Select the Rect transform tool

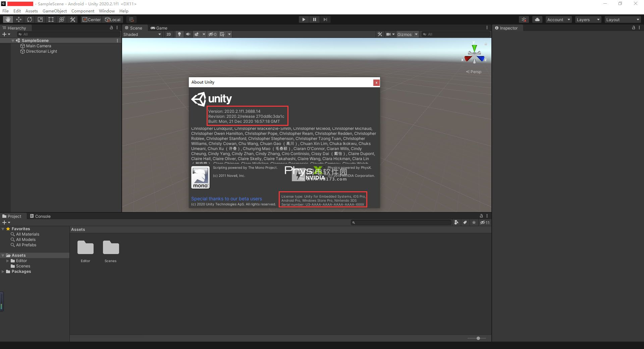(x=51, y=19)
